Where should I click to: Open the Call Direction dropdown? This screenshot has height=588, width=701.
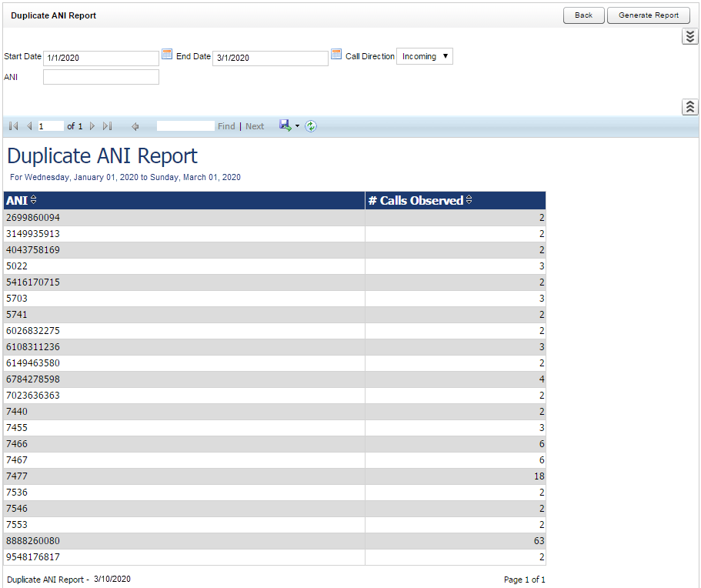[x=425, y=56]
